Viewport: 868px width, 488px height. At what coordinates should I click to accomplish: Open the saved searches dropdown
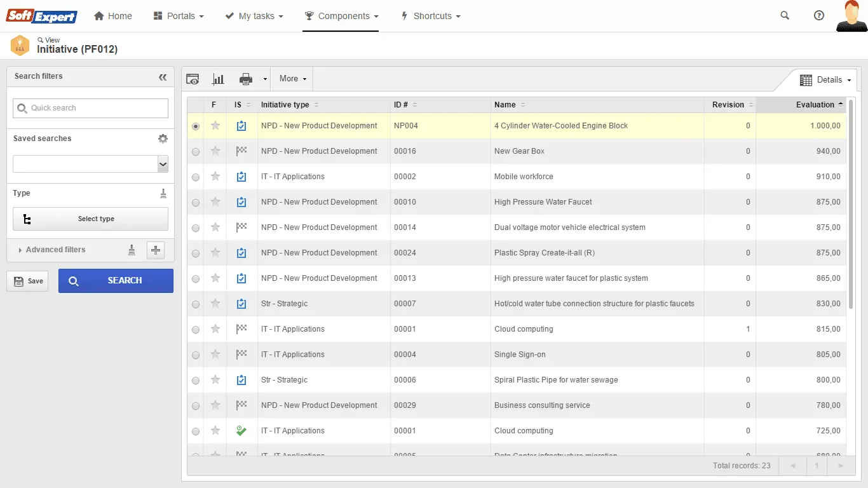point(163,165)
